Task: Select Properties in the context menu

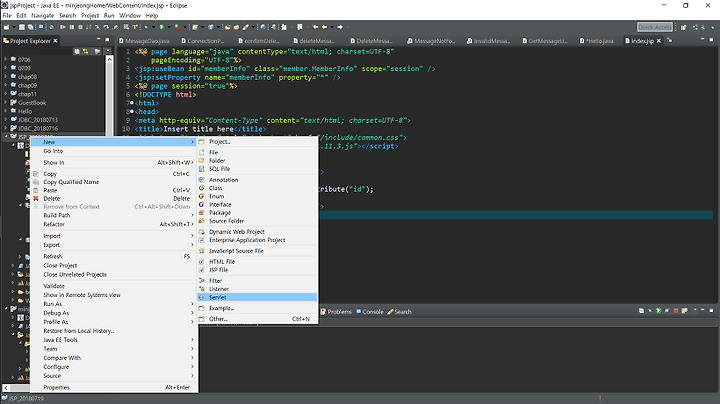Action: (x=114, y=387)
